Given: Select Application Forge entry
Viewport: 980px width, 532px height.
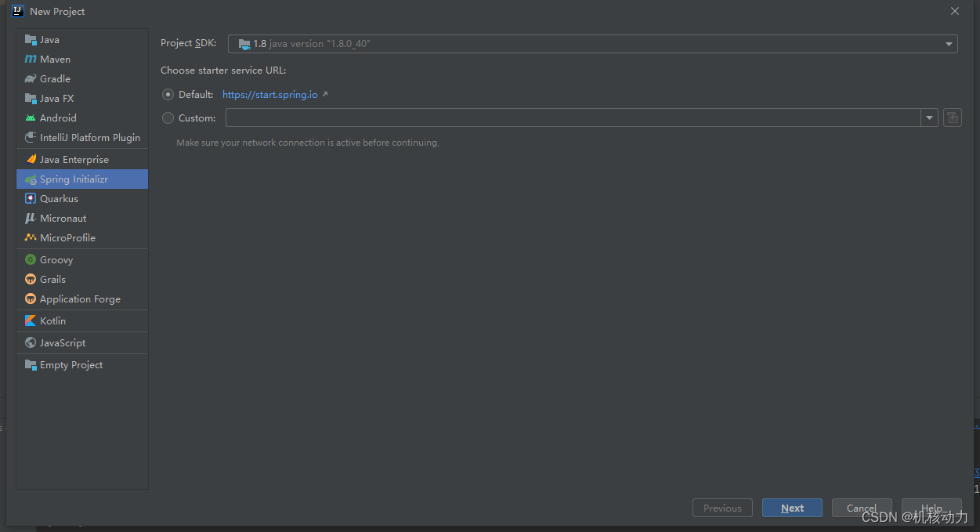Looking at the screenshot, I should click(x=82, y=299).
